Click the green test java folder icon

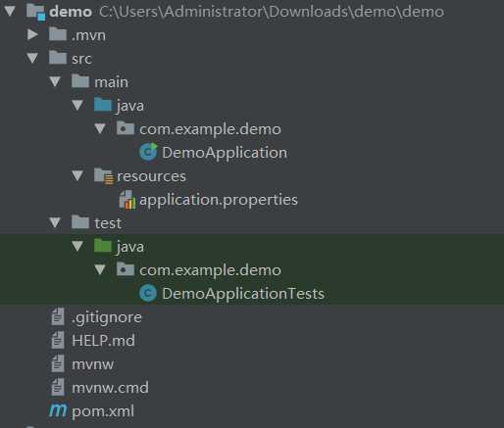103,246
